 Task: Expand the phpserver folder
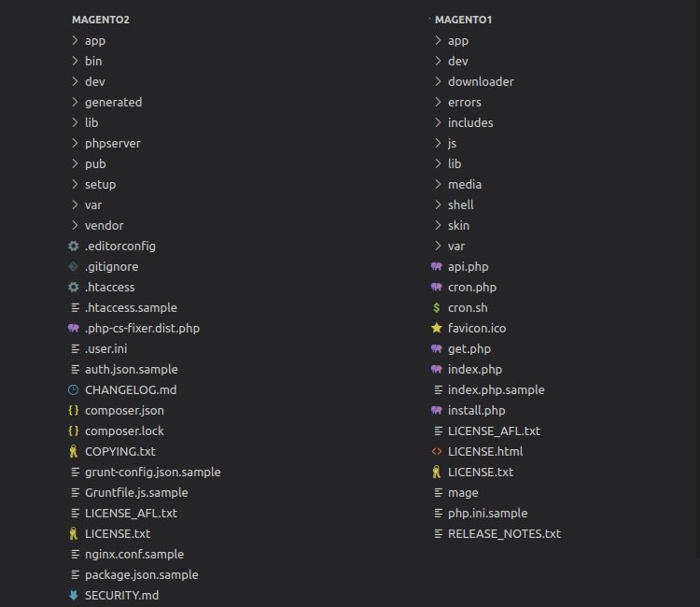tap(75, 143)
